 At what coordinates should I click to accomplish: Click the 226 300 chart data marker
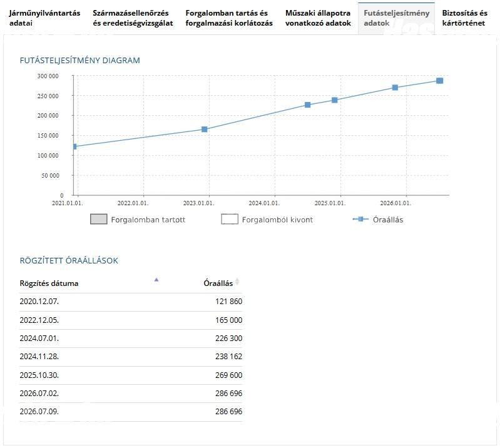(307, 105)
